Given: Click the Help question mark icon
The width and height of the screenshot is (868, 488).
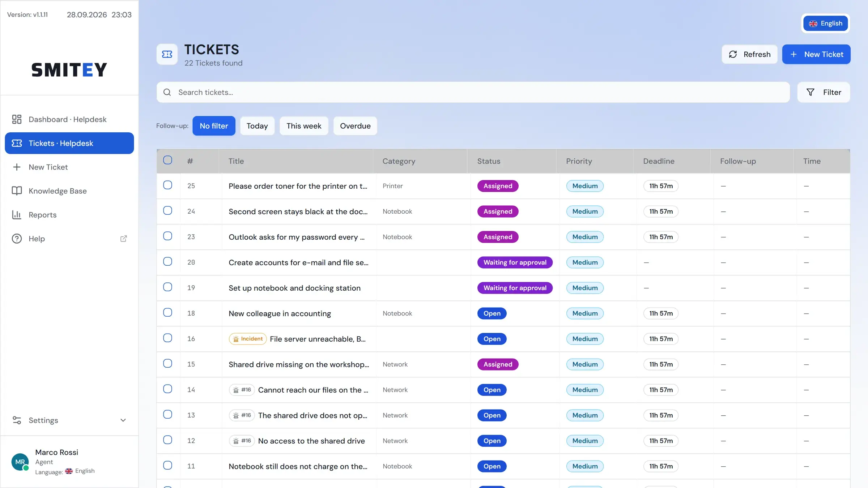Looking at the screenshot, I should point(17,239).
